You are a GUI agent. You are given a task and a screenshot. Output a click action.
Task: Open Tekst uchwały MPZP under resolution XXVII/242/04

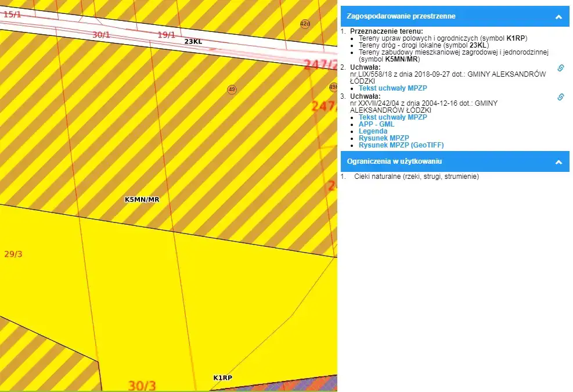point(392,117)
